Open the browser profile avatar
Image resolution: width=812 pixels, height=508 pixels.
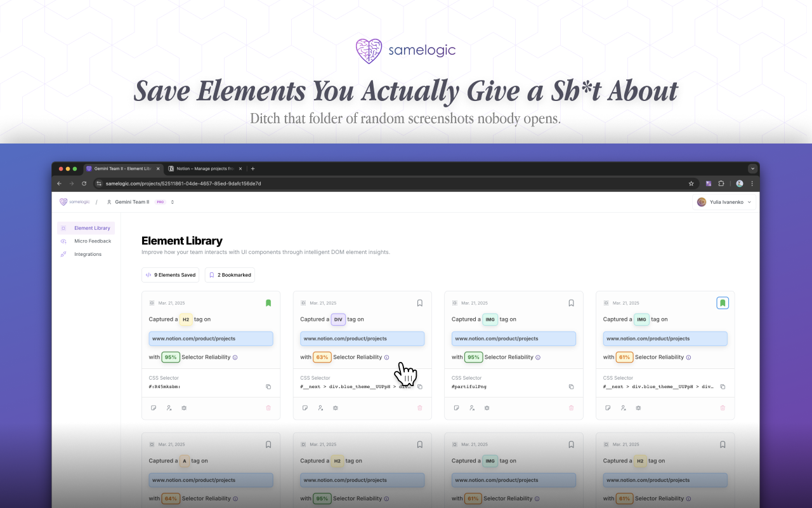[x=739, y=184]
